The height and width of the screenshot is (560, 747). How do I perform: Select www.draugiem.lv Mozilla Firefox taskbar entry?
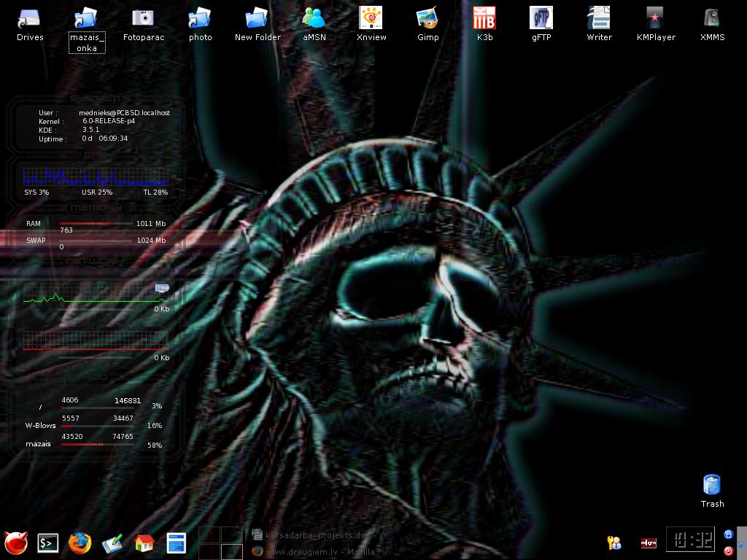pyautogui.click(x=320, y=551)
